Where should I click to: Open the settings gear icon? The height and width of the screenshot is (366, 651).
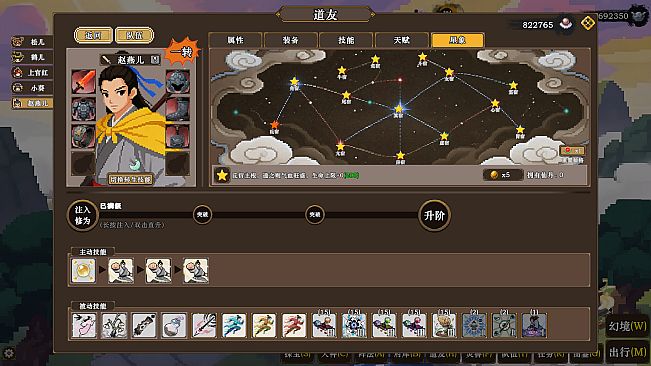(x=9, y=353)
